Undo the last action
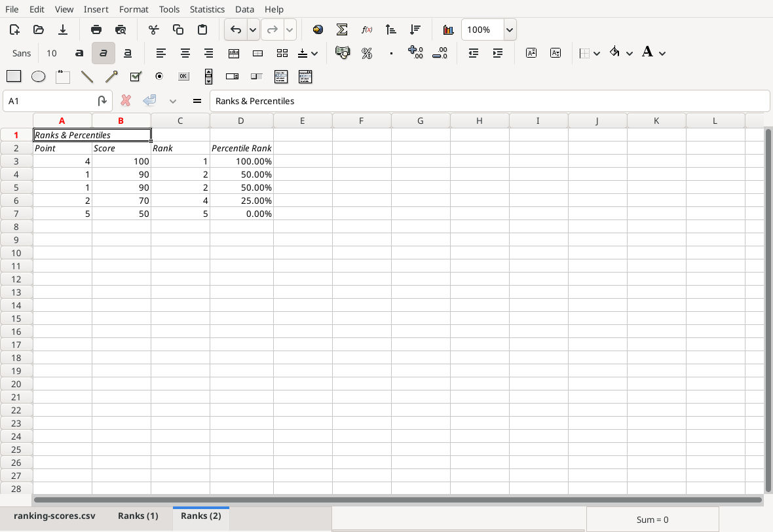Viewport: 773px width, 532px height. pyautogui.click(x=236, y=29)
